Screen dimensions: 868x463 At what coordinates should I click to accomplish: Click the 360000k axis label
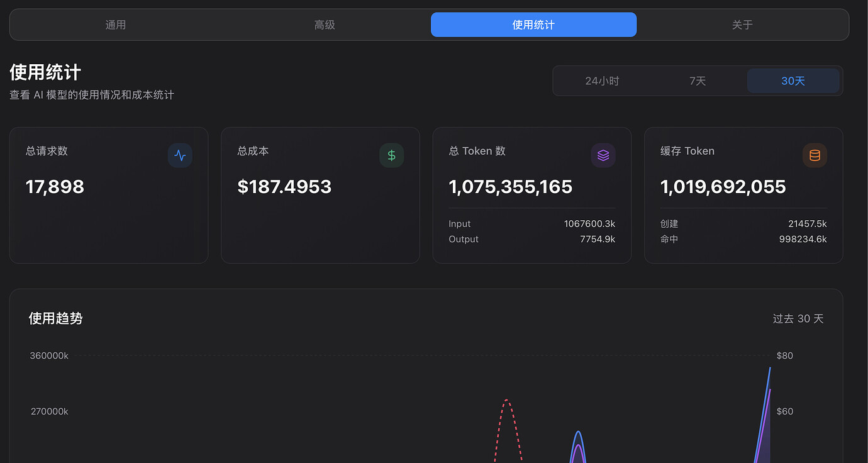[49, 355]
